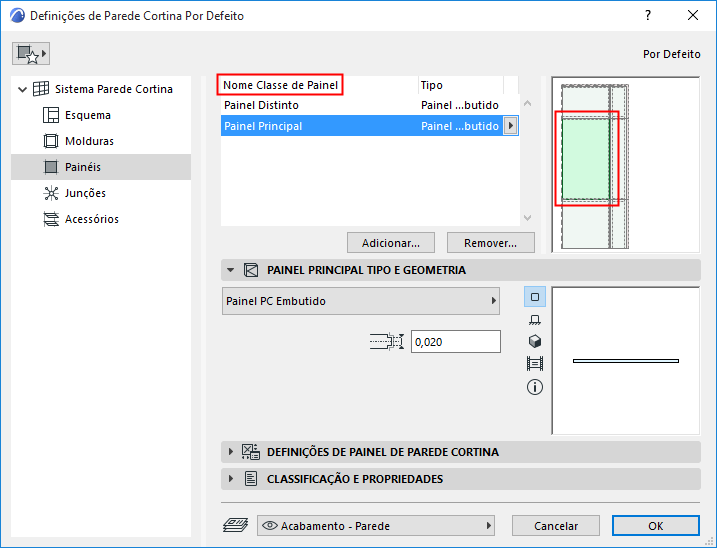Viewport: 717px width, 548px height.
Task: Select the Molduras tree item
Action: click(89, 141)
